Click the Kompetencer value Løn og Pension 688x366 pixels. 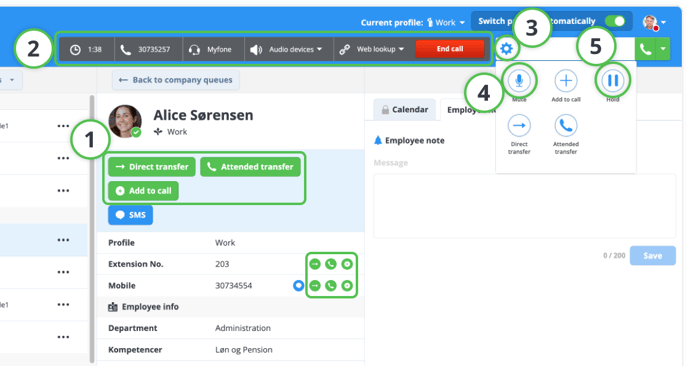244,350
